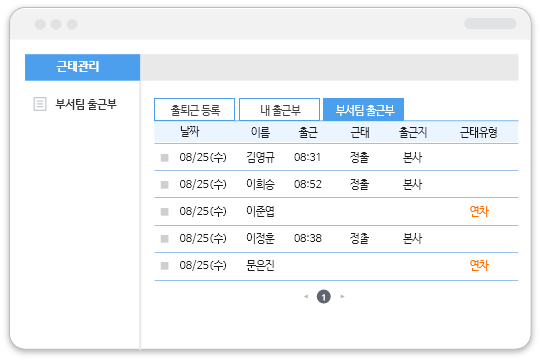Click the 근태유형 column header
Viewport: 541px width, 361px height.
point(478,132)
